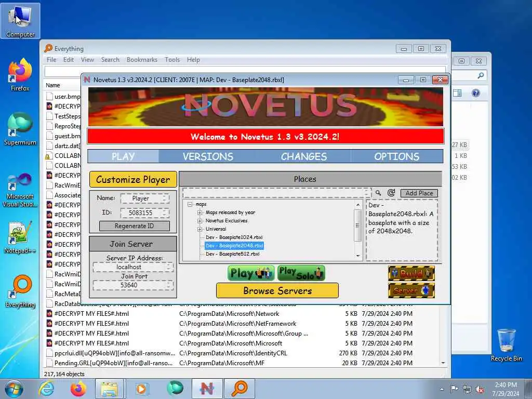Collapse the maps tree root node

tap(190, 204)
